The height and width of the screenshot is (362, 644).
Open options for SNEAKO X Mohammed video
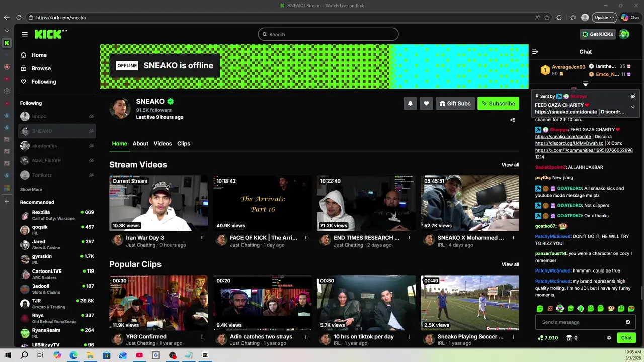[513, 238]
